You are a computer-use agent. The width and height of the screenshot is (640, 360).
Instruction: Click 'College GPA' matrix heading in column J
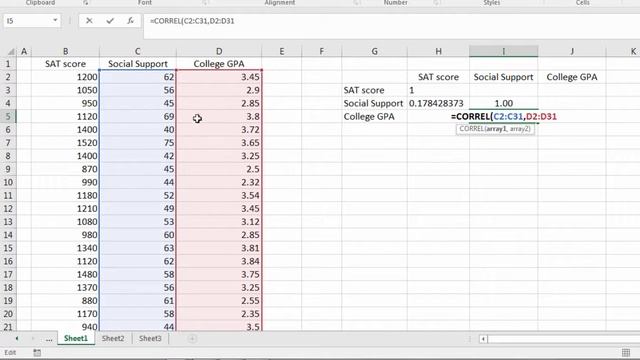[572, 77]
